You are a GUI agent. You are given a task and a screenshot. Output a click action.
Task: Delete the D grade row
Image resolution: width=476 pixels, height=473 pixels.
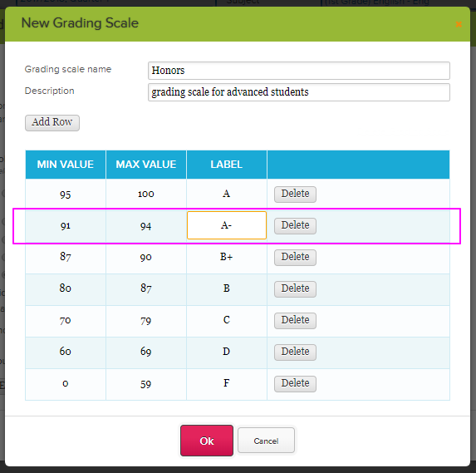point(295,352)
